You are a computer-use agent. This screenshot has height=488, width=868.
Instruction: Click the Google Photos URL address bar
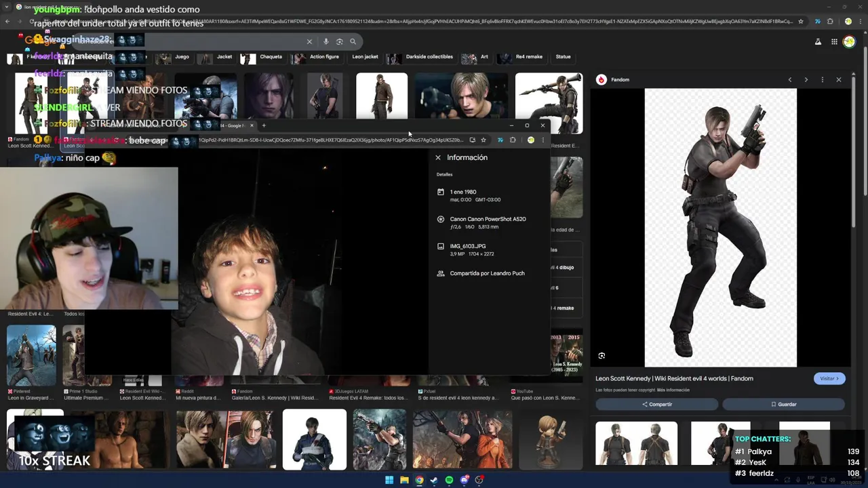(329, 140)
